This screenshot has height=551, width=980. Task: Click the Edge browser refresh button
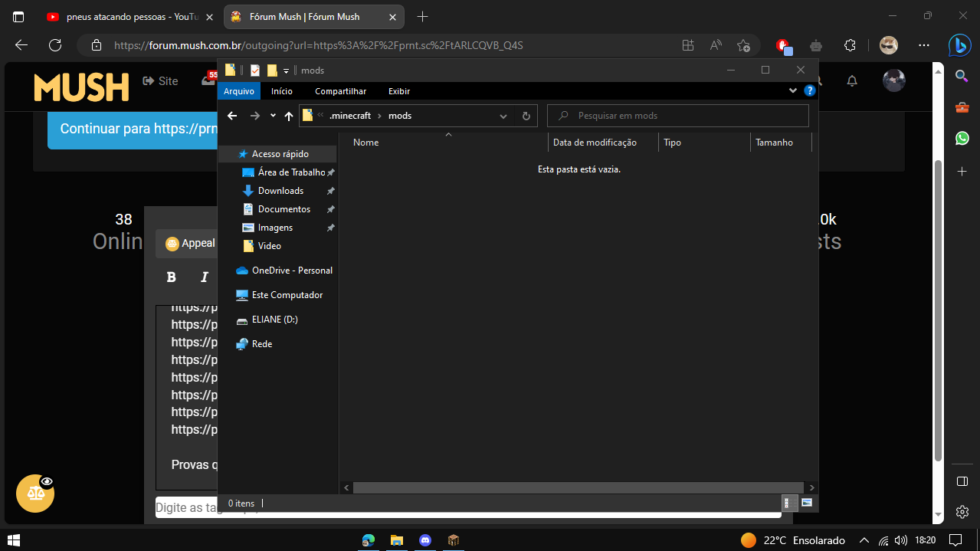point(55,45)
